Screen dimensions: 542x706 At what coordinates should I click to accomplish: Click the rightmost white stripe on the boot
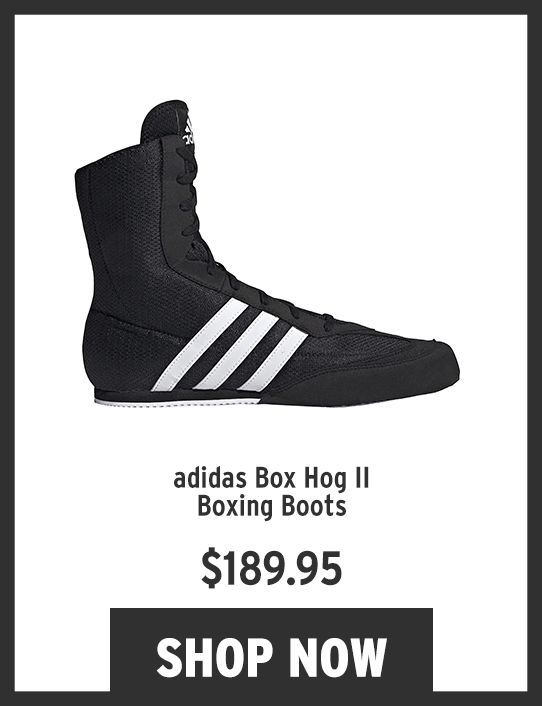tap(272, 358)
